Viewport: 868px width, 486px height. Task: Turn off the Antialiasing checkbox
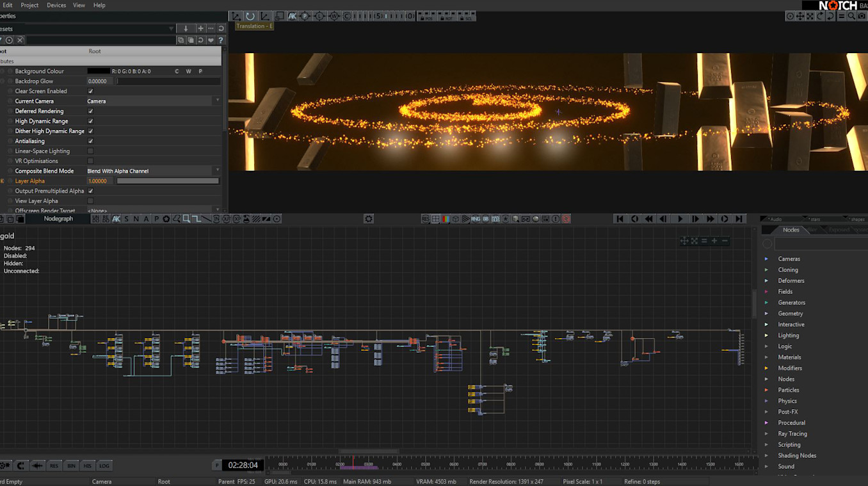[90, 141]
